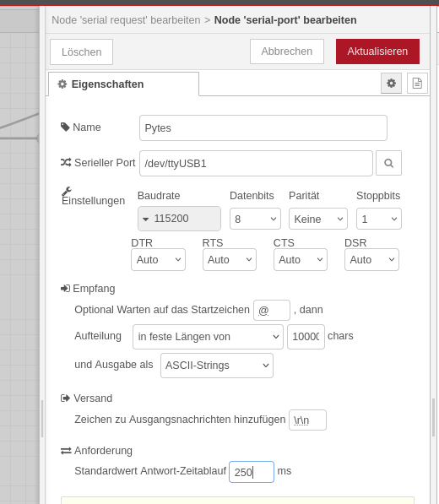Screen dimensions: 439x504
Task: Open node description document icon
Action: [417, 84]
